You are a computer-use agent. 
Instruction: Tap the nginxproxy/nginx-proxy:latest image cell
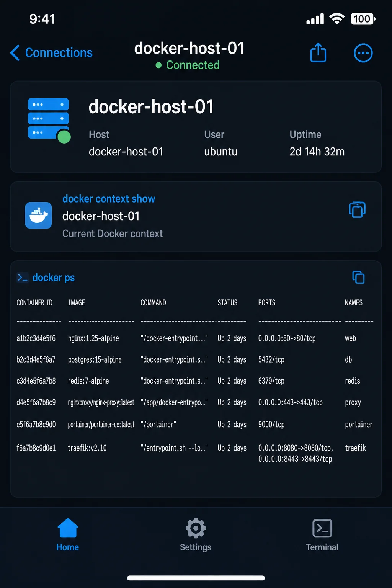point(101,402)
